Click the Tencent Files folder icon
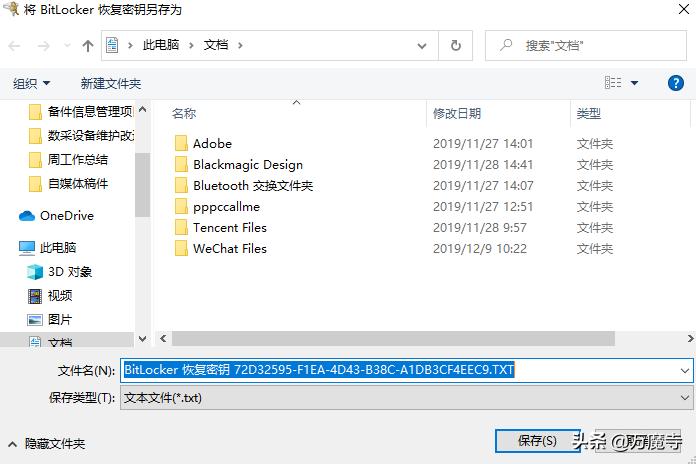The height and width of the screenshot is (464, 696). pyautogui.click(x=181, y=228)
